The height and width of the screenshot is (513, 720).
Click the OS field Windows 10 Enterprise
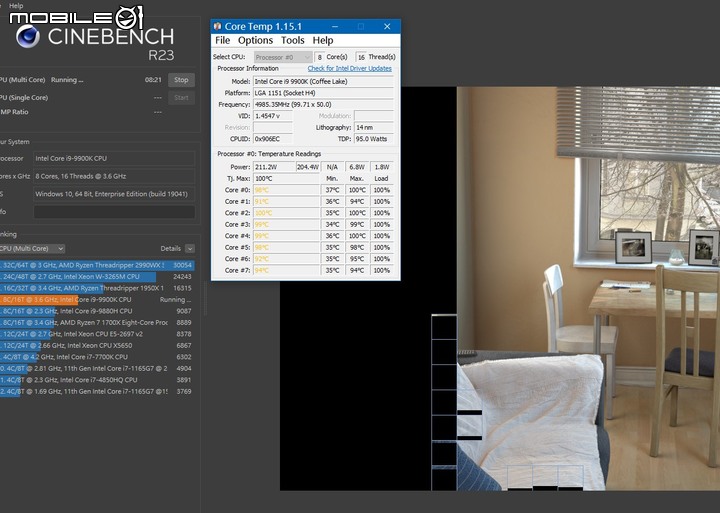[114, 194]
